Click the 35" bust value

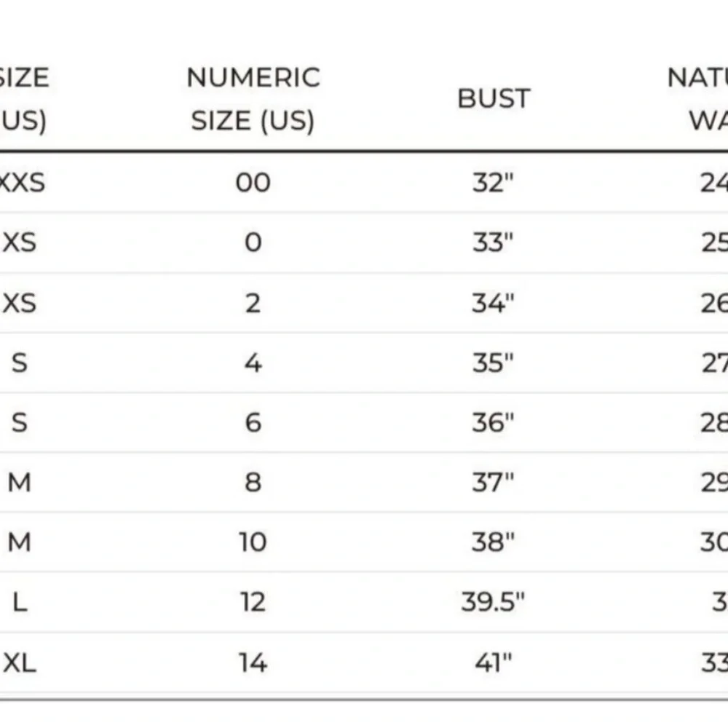coord(493,363)
